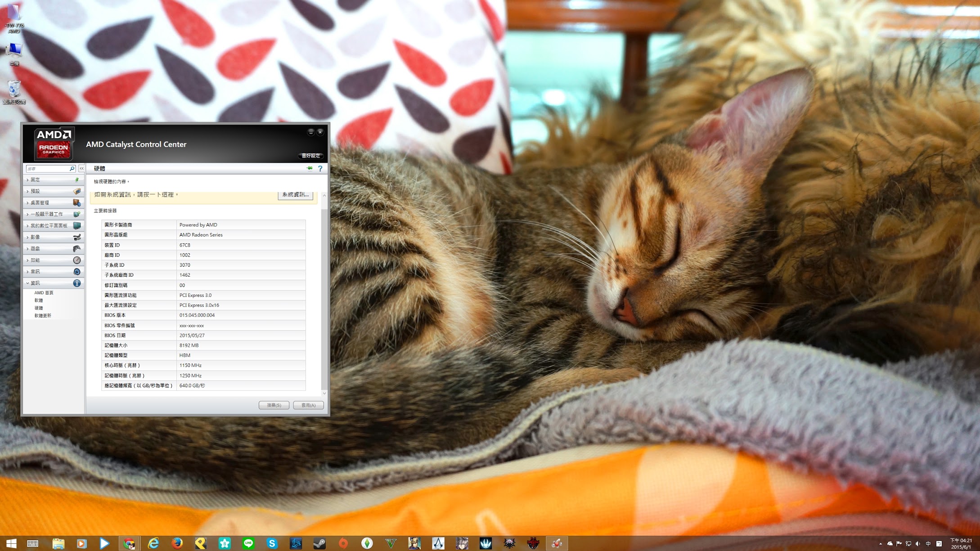Click the magnifier icon in the search box
Viewport: 980px width, 551px height.
point(72,169)
